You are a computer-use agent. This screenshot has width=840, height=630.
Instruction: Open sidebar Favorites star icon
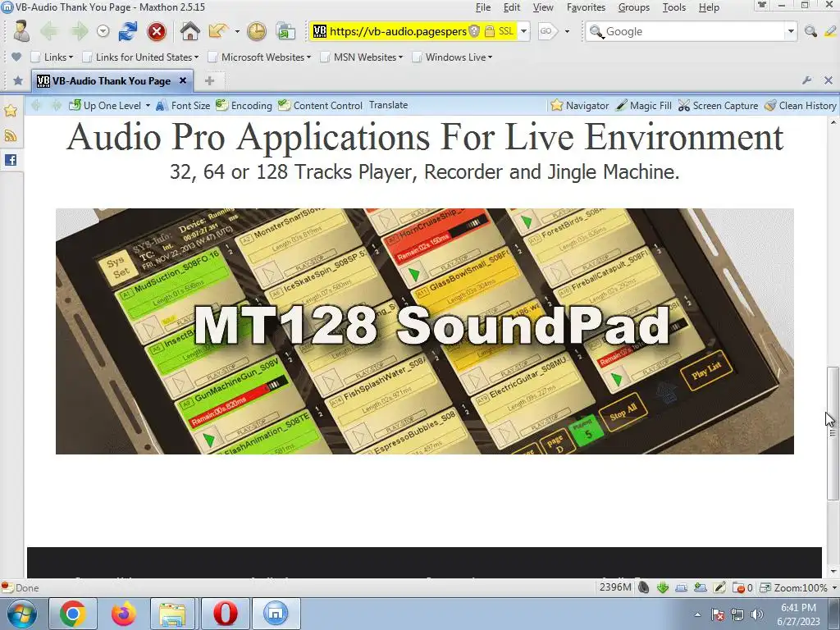click(11, 111)
